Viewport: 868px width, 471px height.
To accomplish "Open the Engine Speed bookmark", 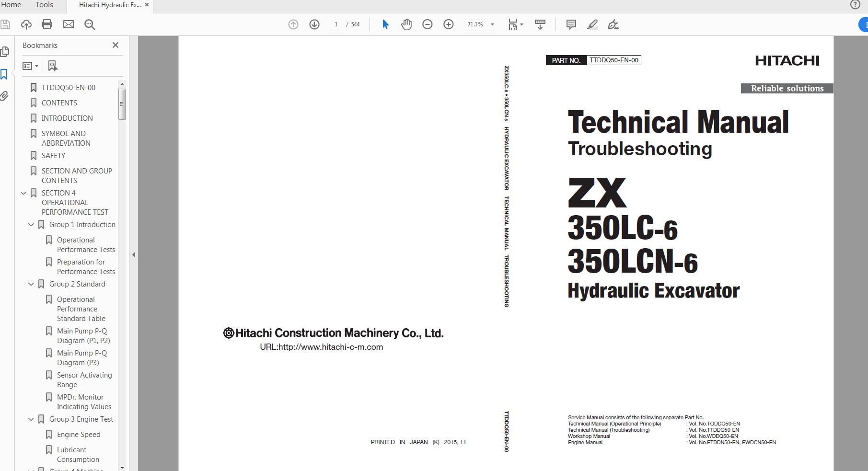I will click(79, 435).
